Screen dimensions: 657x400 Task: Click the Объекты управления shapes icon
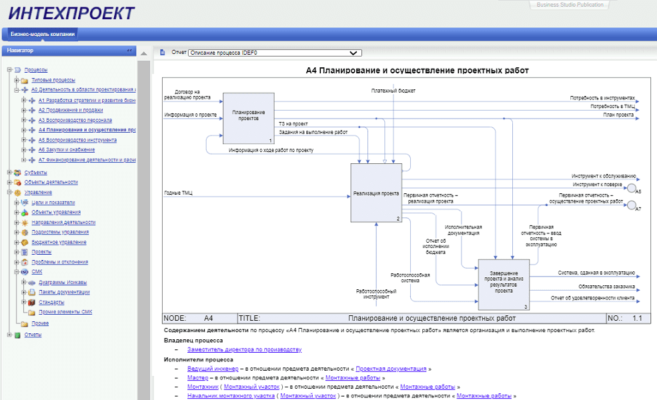click(x=25, y=212)
